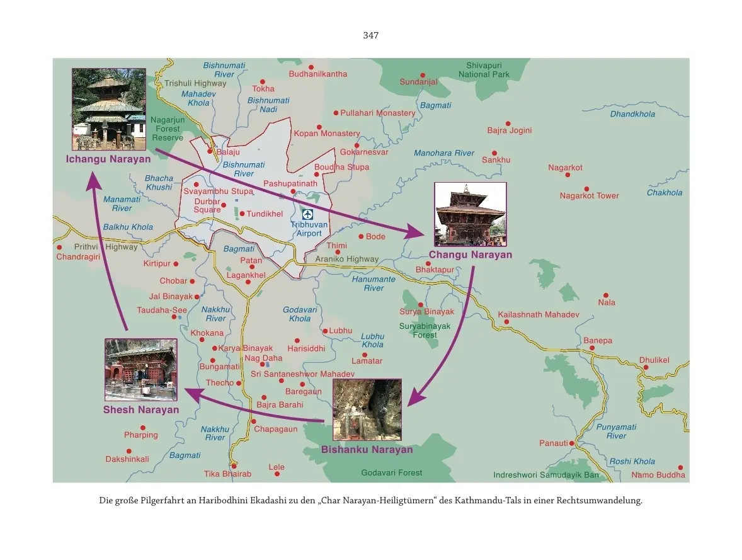Viewport: 742px width, 560px height.
Task: Click the Chakhola river label
Action: [665, 193]
